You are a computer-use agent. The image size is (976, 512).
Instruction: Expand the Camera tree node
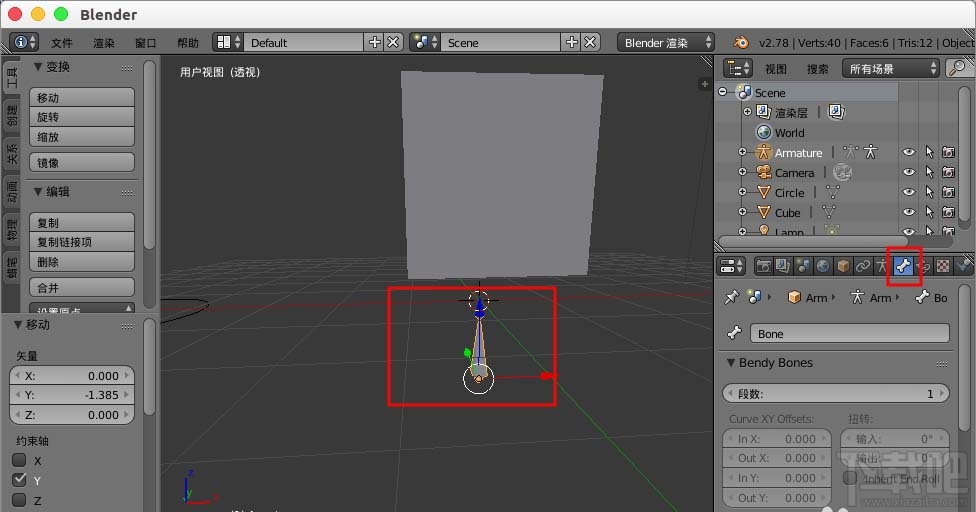point(742,172)
